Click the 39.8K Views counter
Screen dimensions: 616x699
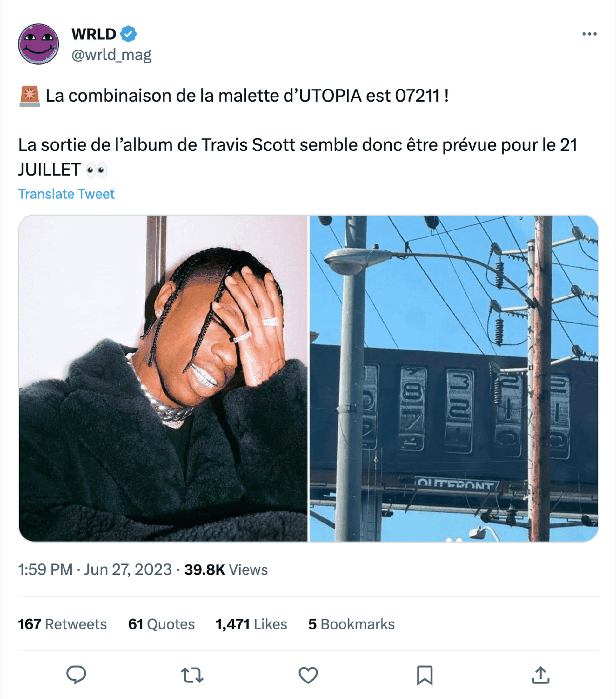click(x=226, y=570)
